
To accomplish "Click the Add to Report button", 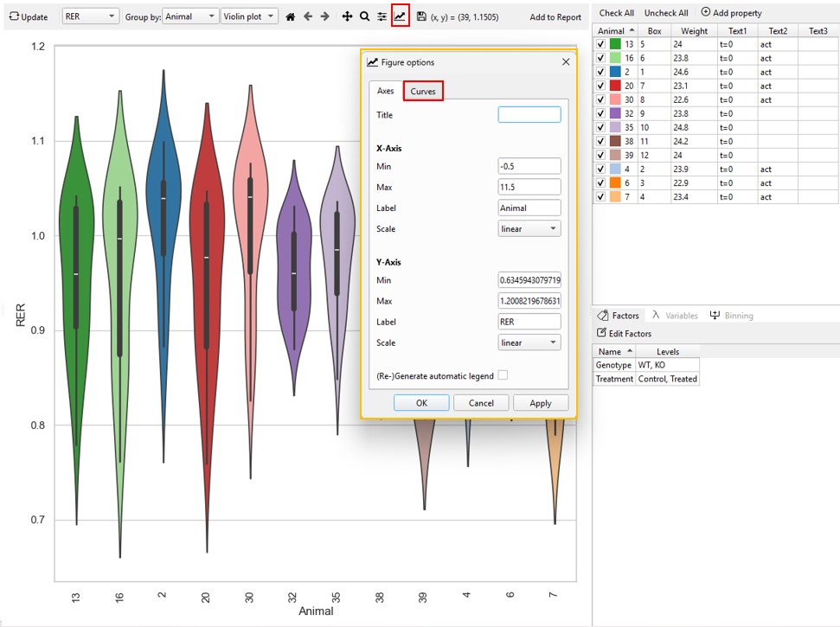I will click(555, 17).
